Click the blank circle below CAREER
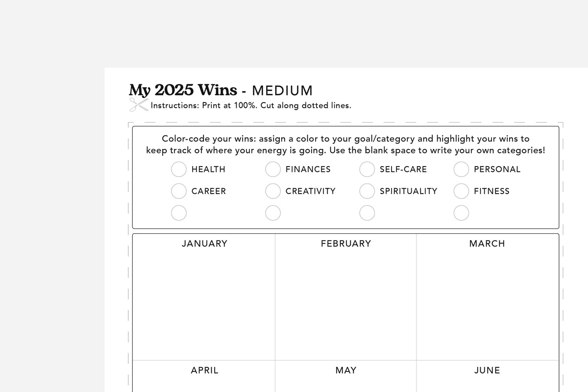 coord(179,213)
